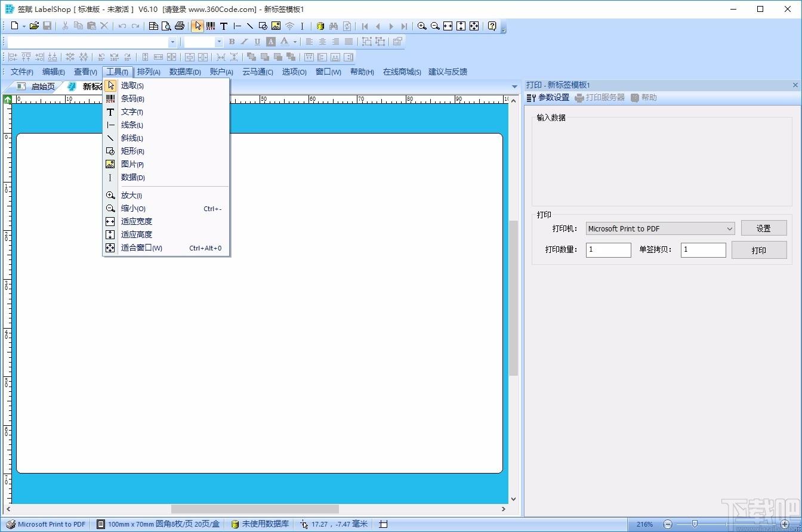The height and width of the screenshot is (532, 802).
Task: Open the 编辑(E) menu
Action: coord(54,72)
